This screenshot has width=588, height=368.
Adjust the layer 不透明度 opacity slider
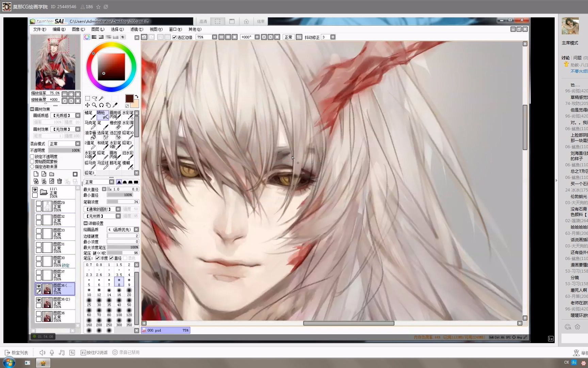(64, 150)
